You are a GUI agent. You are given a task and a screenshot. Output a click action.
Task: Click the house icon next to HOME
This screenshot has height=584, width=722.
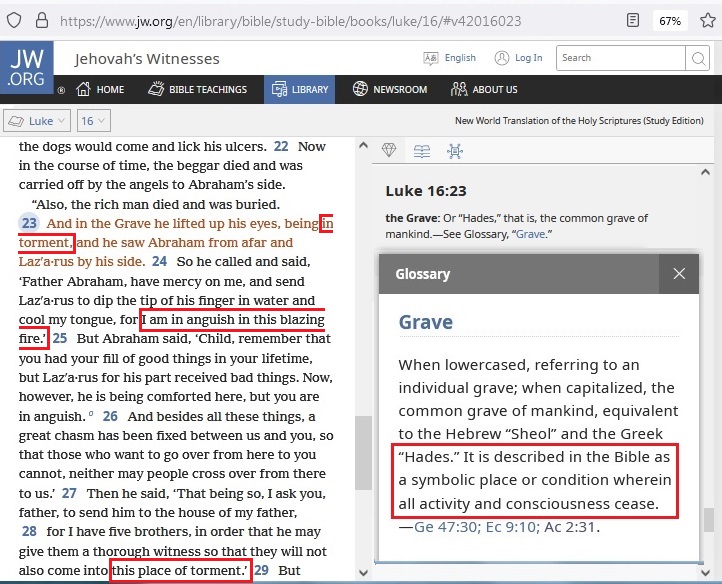(83, 89)
